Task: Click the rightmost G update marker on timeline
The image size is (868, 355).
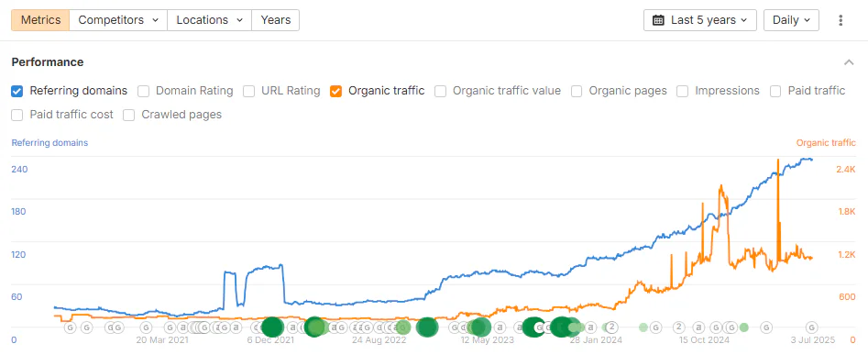Action: (x=812, y=327)
